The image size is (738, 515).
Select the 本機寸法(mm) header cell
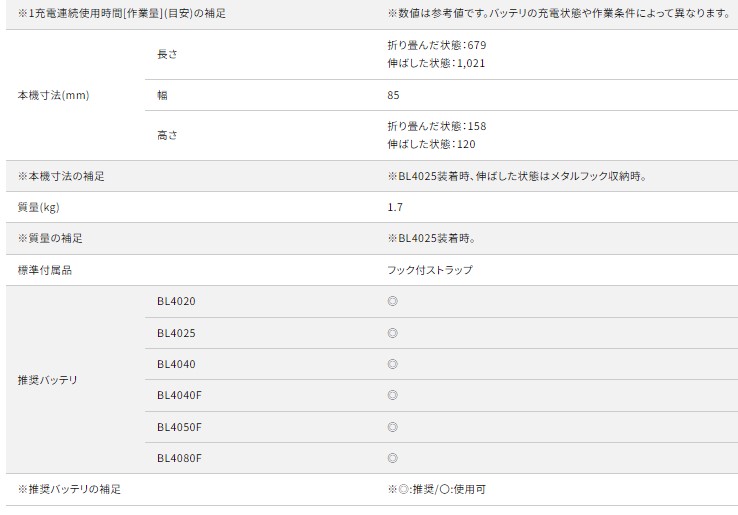[x=54, y=96]
